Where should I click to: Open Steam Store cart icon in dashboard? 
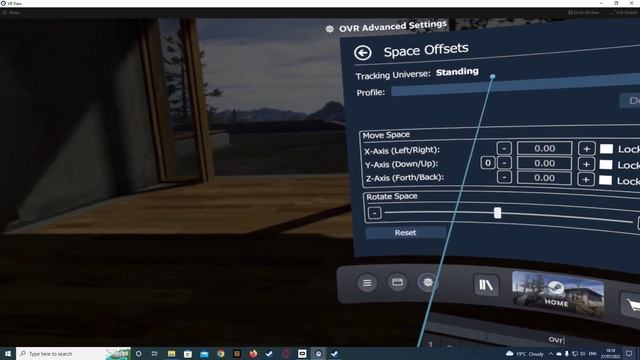point(631,304)
